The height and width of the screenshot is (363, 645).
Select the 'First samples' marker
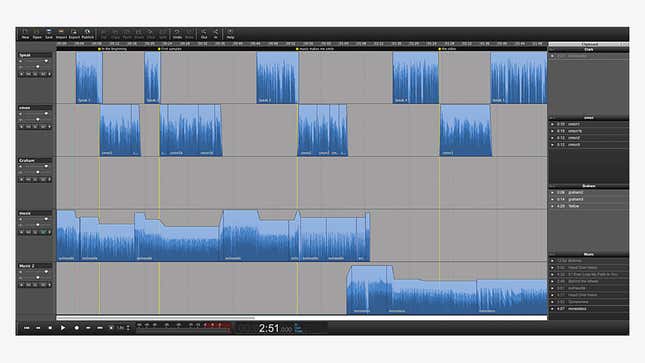170,49
